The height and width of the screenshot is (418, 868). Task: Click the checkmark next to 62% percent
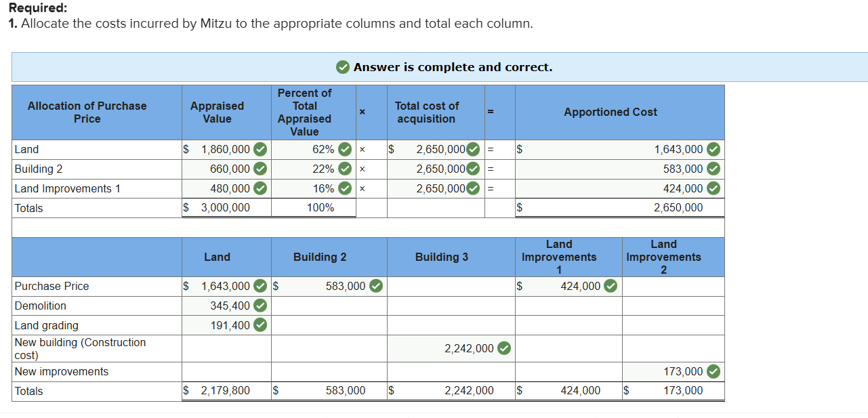pos(345,150)
